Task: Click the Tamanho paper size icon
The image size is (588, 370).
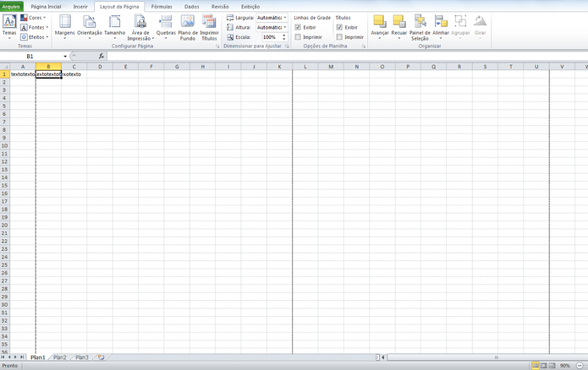Action: pos(114,22)
